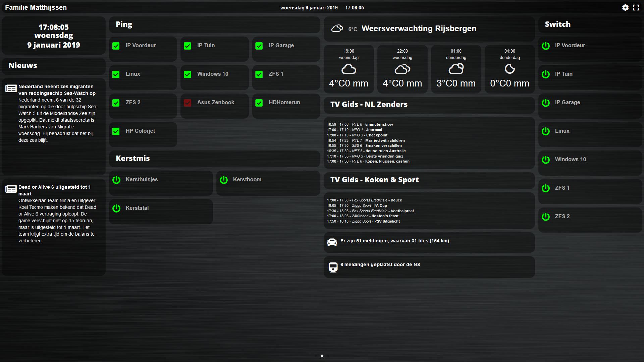This screenshot has height=362, width=644.
Task: Open the 19:00 woensdag forecast tile
Action: coord(348,69)
